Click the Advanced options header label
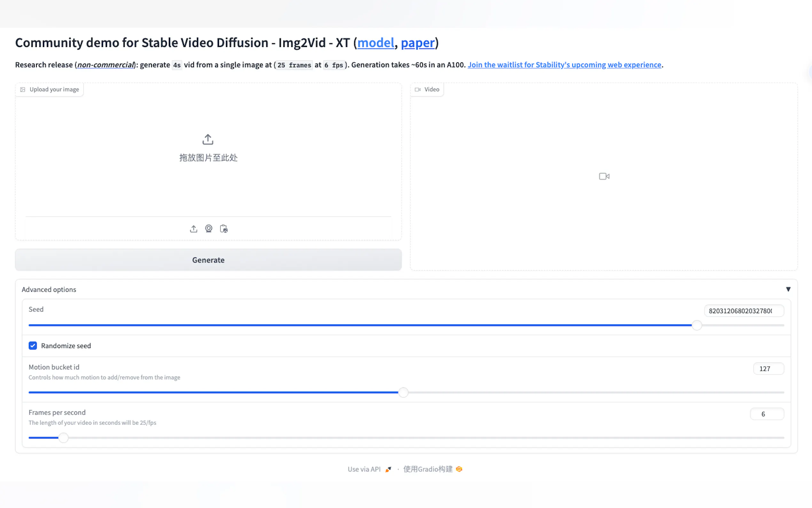Viewport: 812px width, 508px height. click(49, 290)
